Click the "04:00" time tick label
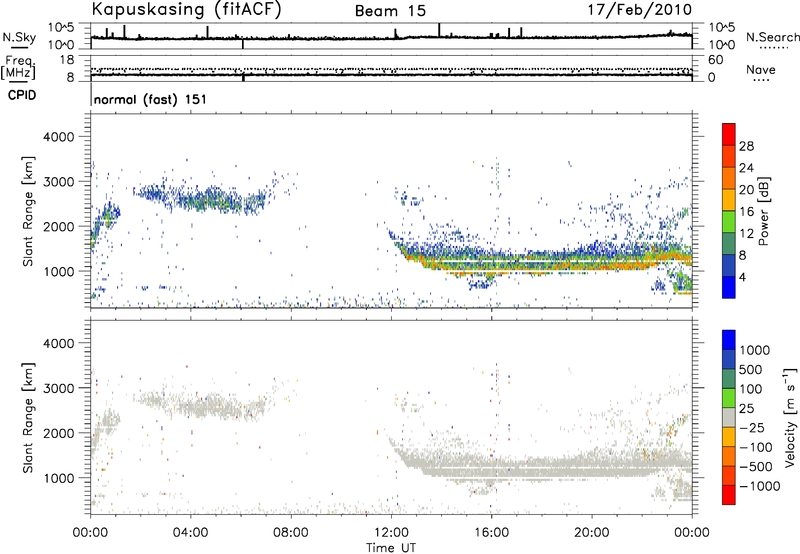The image size is (800, 554). point(190,533)
